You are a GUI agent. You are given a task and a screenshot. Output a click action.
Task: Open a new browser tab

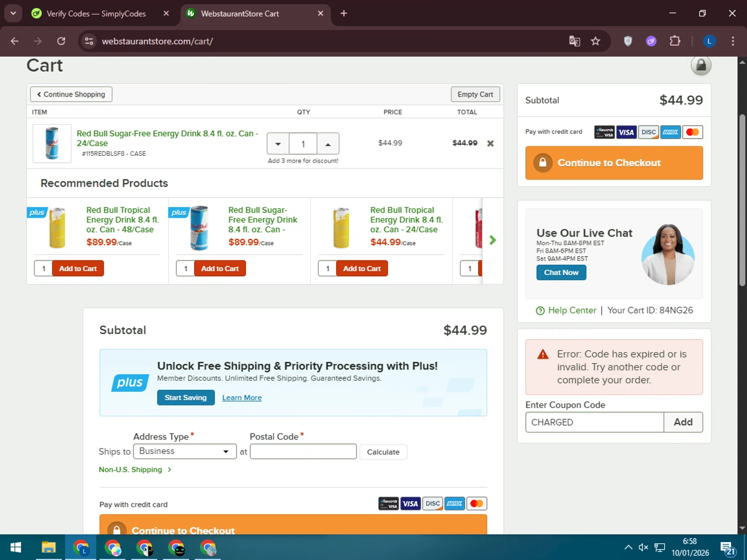coord(344,13)
